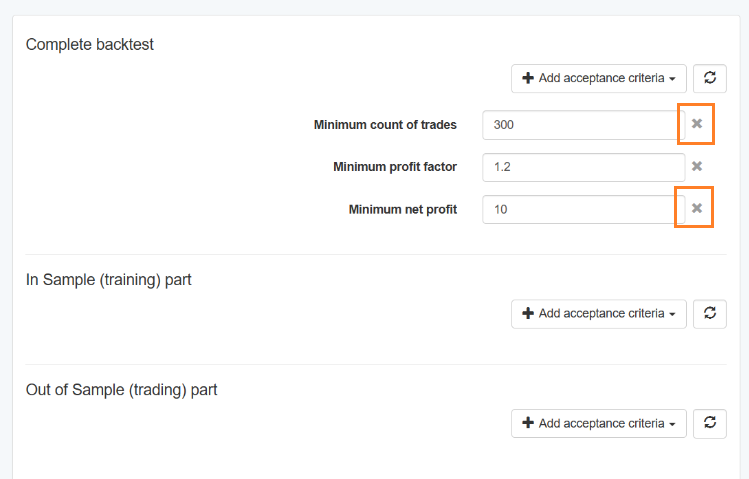Expand Add acceptance criteria under In Sample part

click(599, 314)
